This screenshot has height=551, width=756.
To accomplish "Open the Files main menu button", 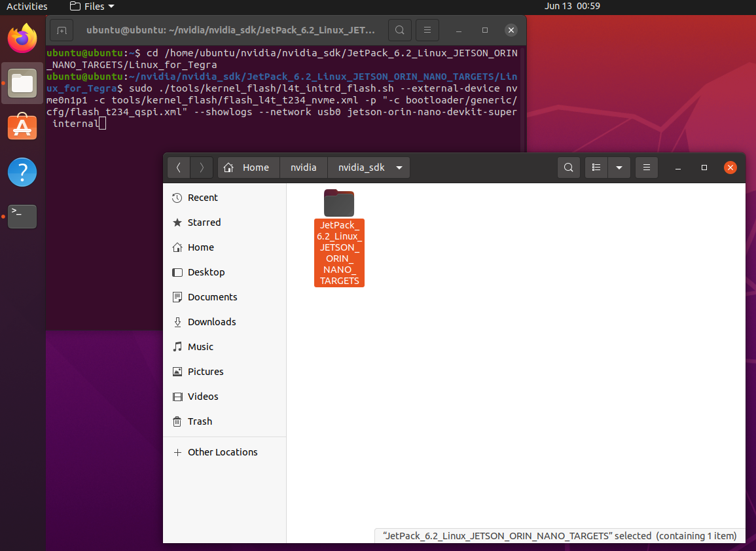I will (x=647, y=168).
